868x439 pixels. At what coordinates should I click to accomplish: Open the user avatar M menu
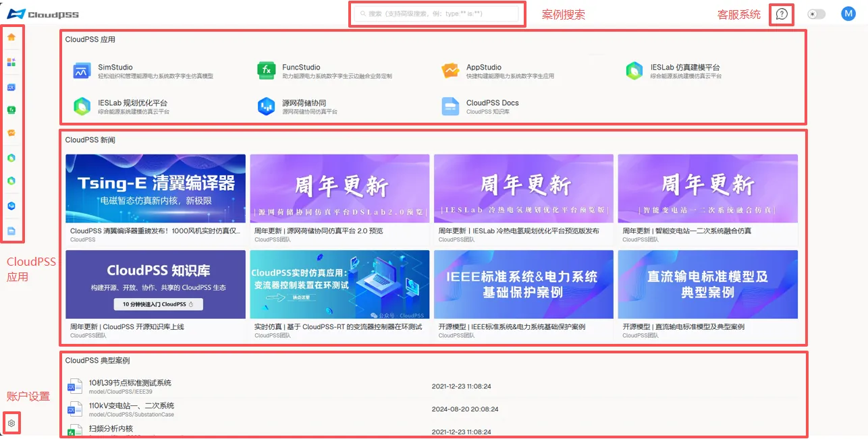(x=848, y=13)
